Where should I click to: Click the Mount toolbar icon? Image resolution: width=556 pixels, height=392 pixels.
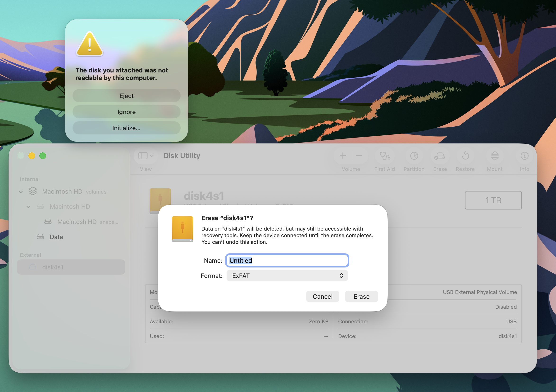point(494,156)
